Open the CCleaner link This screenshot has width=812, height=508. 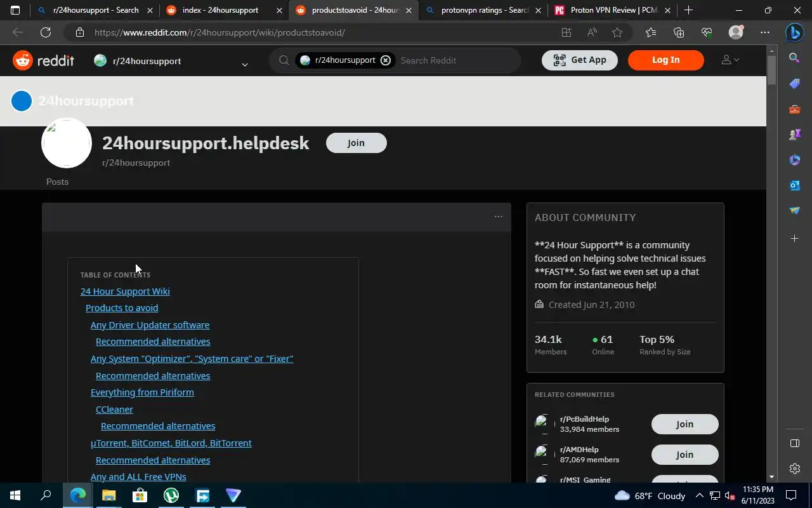coord(114,409)
